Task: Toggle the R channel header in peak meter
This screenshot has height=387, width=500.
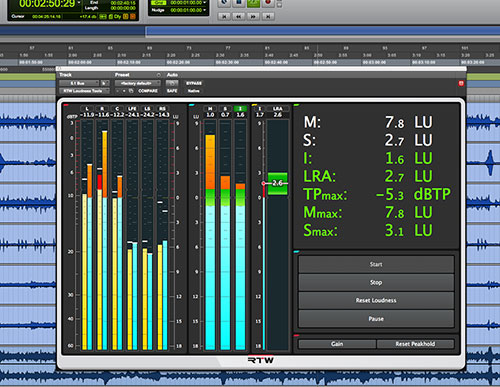Action: point(102,109)
